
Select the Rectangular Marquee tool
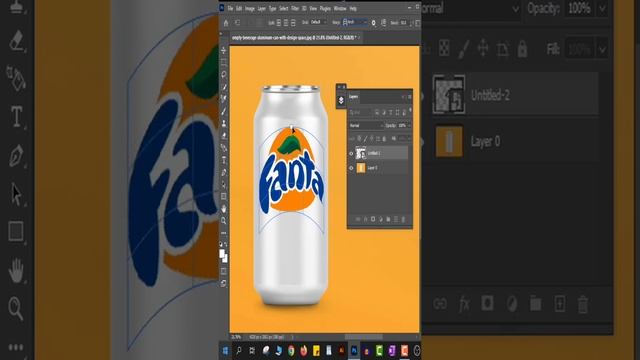tap(224, 62)
